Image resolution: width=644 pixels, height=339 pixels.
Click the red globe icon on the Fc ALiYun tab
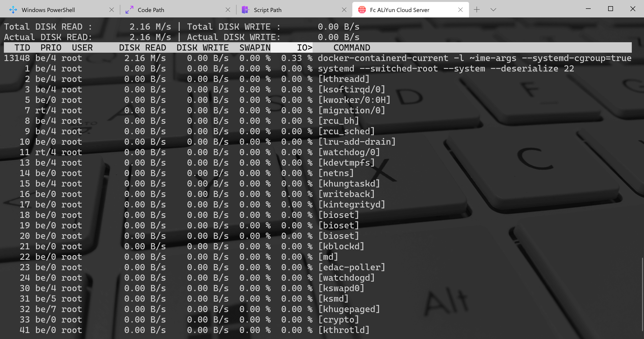[x=362, y=10]
